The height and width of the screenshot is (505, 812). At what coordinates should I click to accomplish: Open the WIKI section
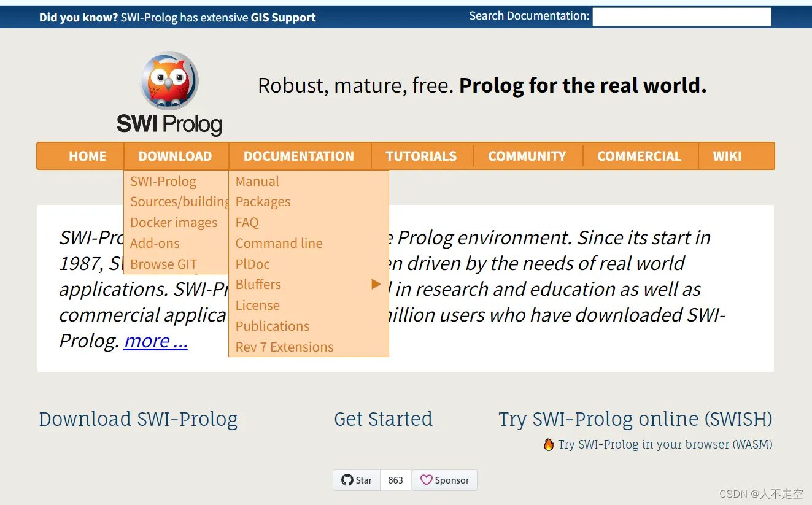727,156
